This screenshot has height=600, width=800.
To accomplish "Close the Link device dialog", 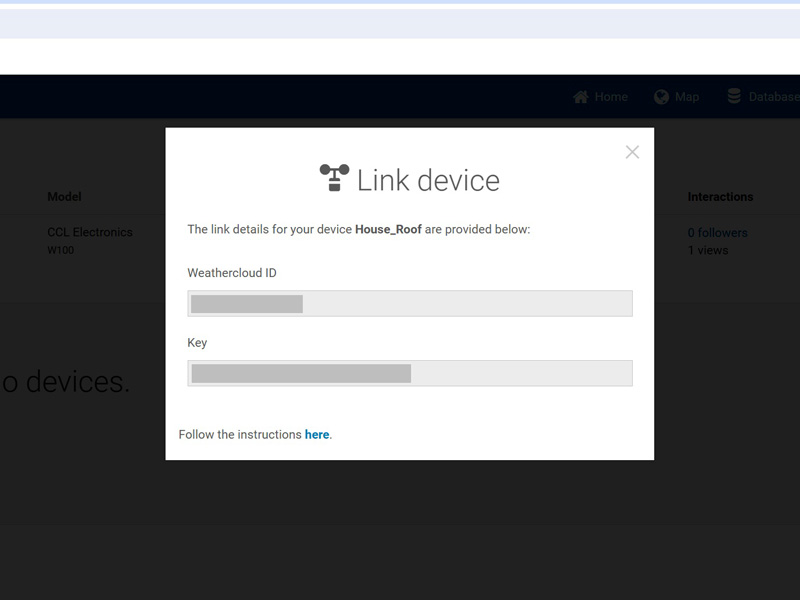I will pyautogui.click(x=632, y=152).
